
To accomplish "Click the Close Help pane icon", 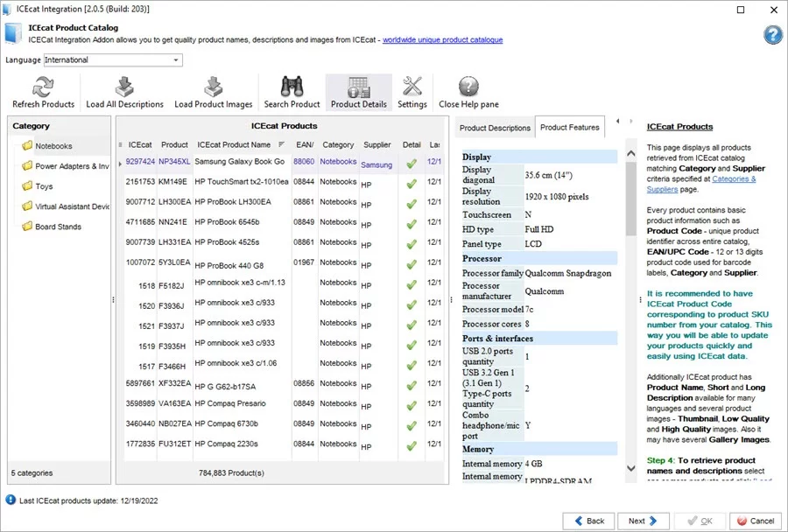I will (468, 87).
